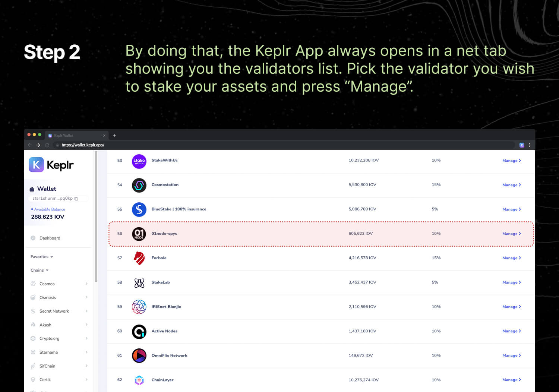559x392 pixels.
Task: Click the 01node-epyc validator logo
Action: (x=139, y=234)
